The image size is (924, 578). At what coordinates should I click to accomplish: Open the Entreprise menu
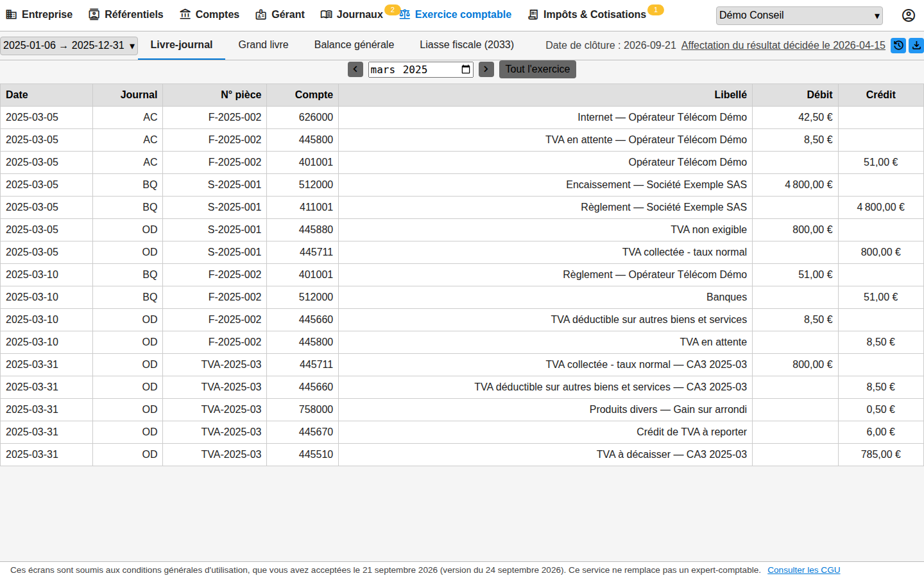(x=39, y=14)
